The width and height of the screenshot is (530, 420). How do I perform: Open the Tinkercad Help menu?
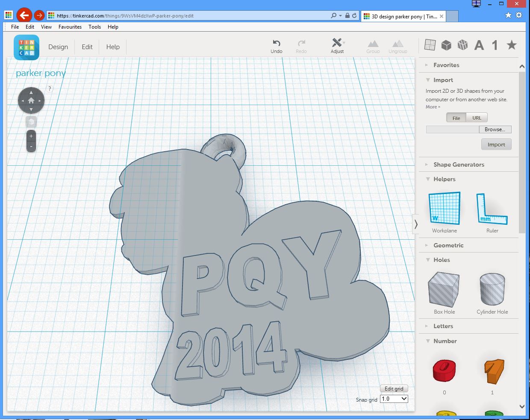click(x=113, y=47)
